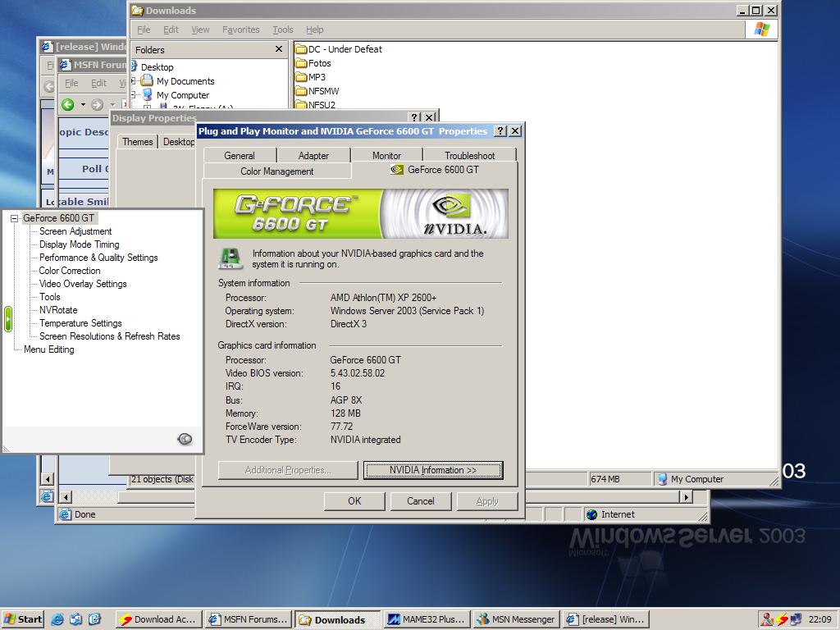Click the Internet zone globe icon in the status bar

pyautogui.click(x=592, y=514)
